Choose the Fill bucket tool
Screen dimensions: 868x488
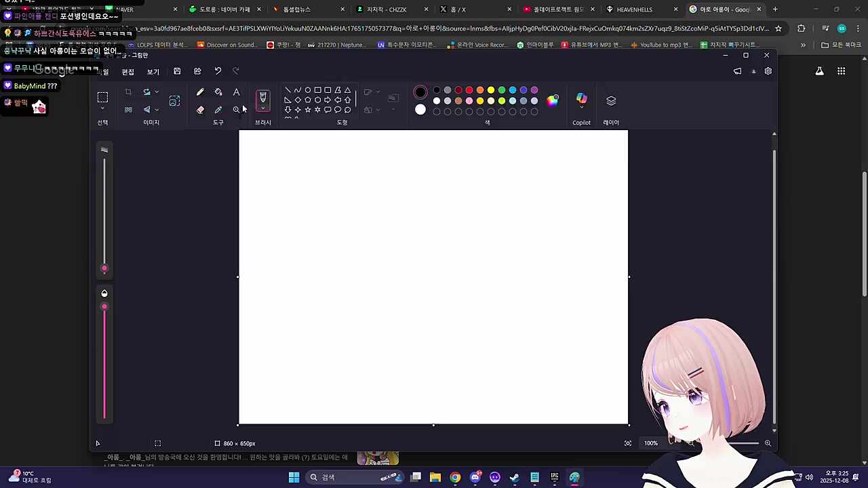[218, 92]
